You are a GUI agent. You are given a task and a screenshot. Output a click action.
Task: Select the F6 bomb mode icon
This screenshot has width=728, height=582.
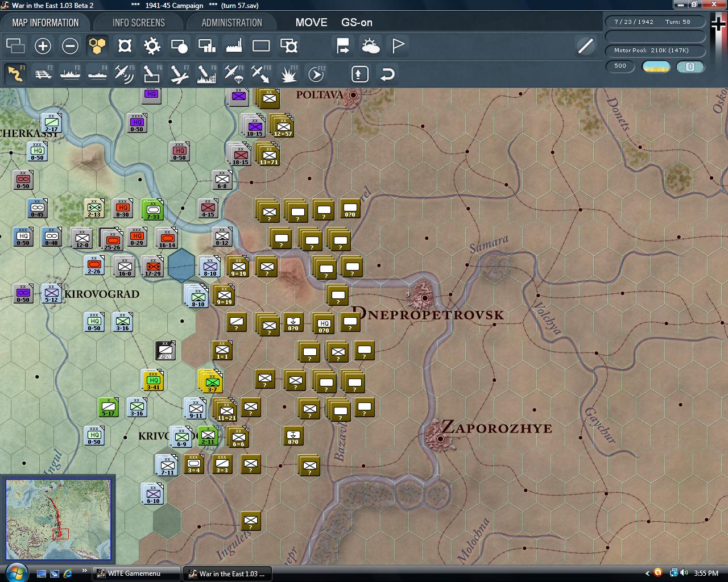(x=152, y=74)
